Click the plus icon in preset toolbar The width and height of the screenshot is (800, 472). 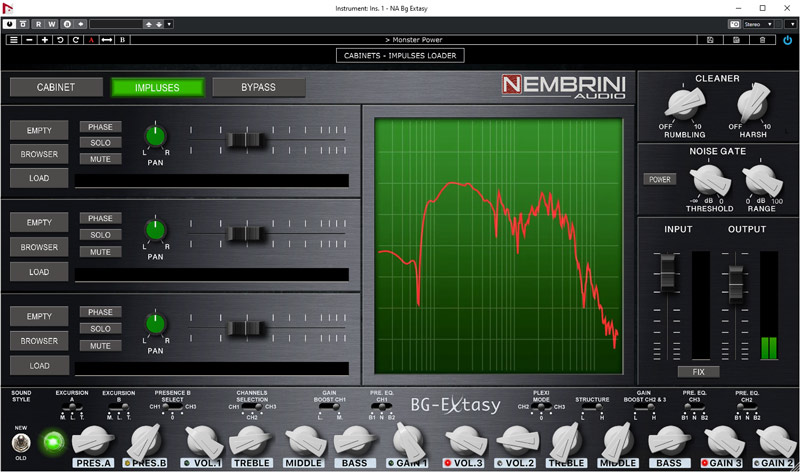[45, 40]
